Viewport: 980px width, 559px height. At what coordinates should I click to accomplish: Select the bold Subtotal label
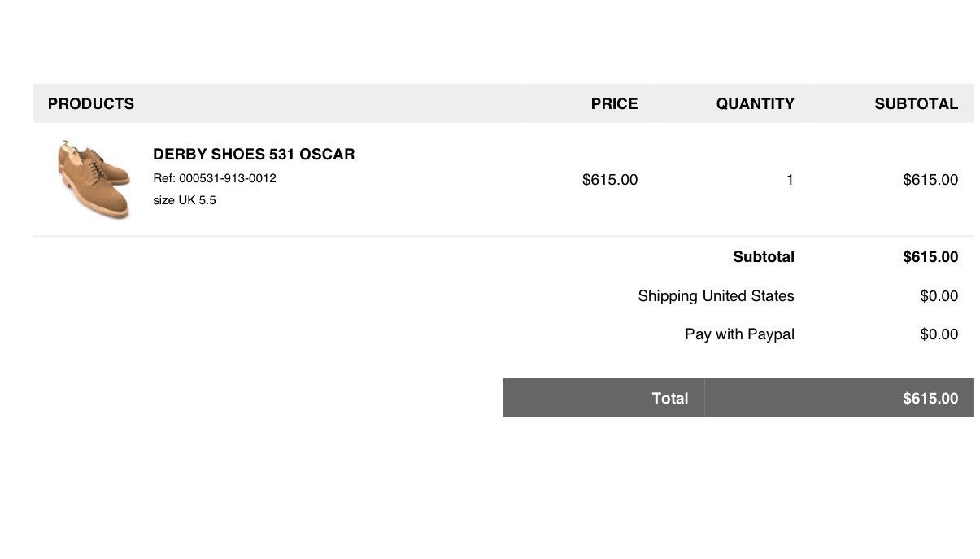click(764, 257)
